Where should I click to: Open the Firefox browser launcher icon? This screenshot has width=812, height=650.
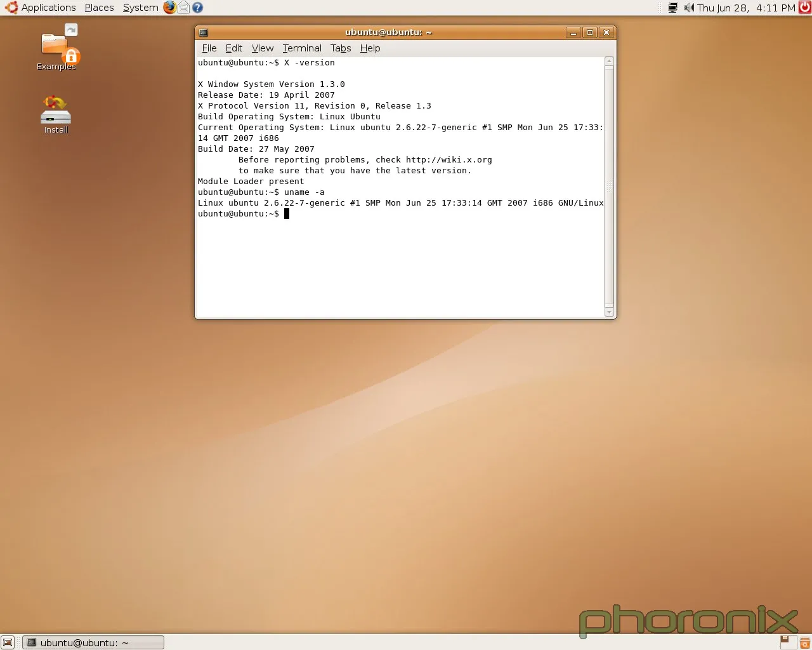(169, 8)
